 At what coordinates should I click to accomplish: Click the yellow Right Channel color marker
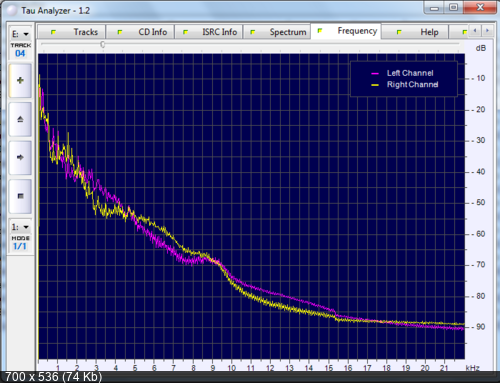375,85
